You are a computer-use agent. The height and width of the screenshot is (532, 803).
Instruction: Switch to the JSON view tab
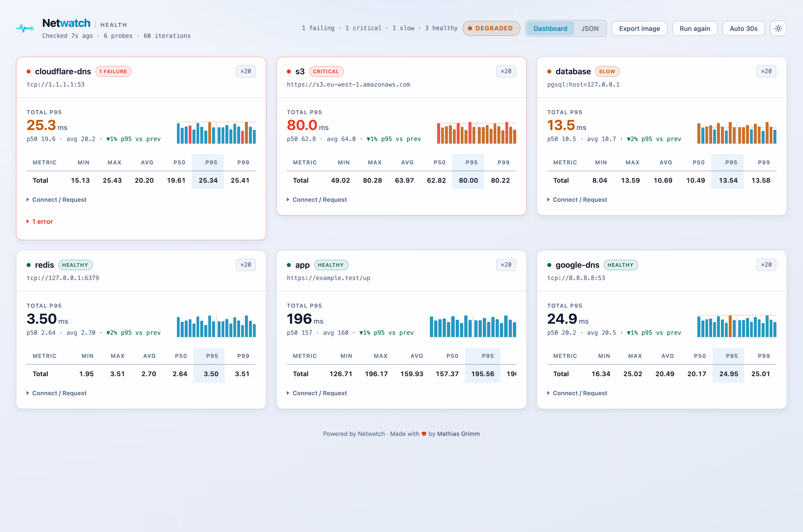click(x=590, y=29)
